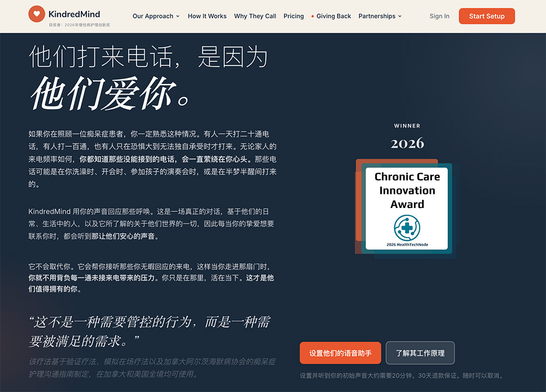Click the WINNER label above 2026

(x=407, y=126)
